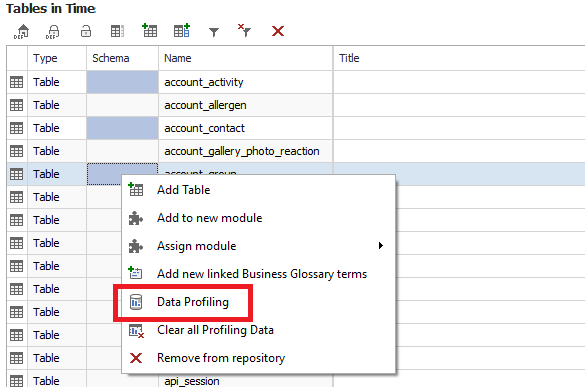Image resolution: width=585 pixels, height=387 pixels.
Task: Click the DEF house toolbar icon
Action: click(x=22, y=31)
